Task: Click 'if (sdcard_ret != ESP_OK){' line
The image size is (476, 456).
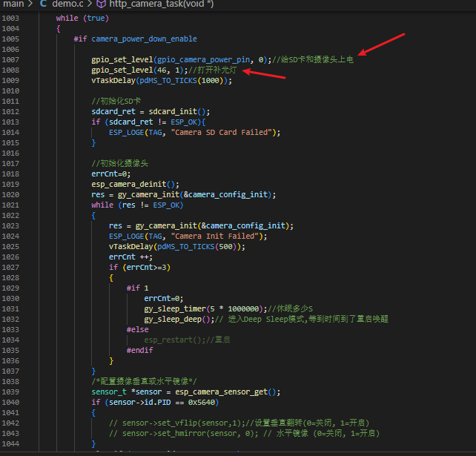Action: [148, 122]
